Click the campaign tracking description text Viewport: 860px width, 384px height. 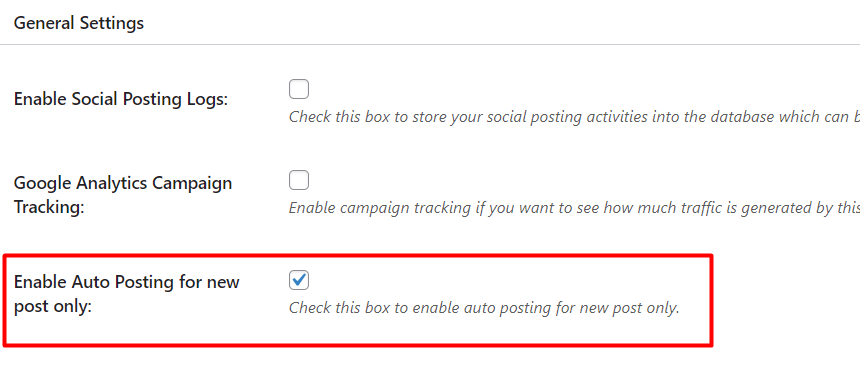click(x=574, y=208)
